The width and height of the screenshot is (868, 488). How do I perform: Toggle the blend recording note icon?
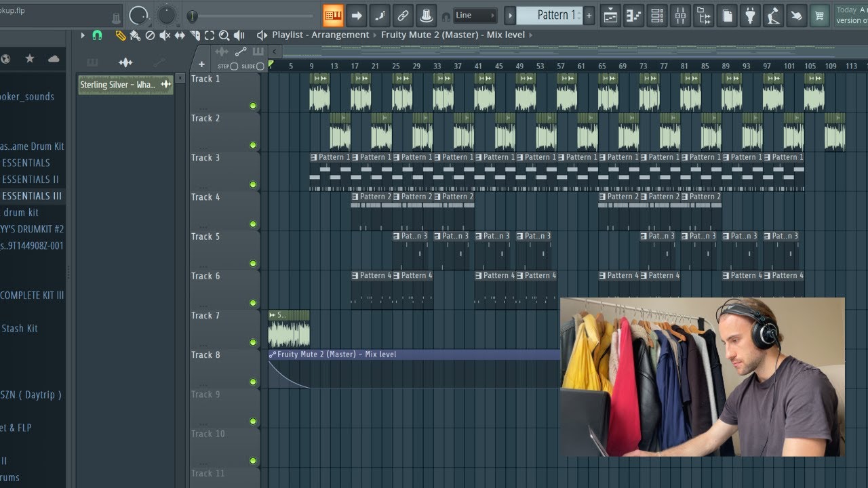click(379, 15)
